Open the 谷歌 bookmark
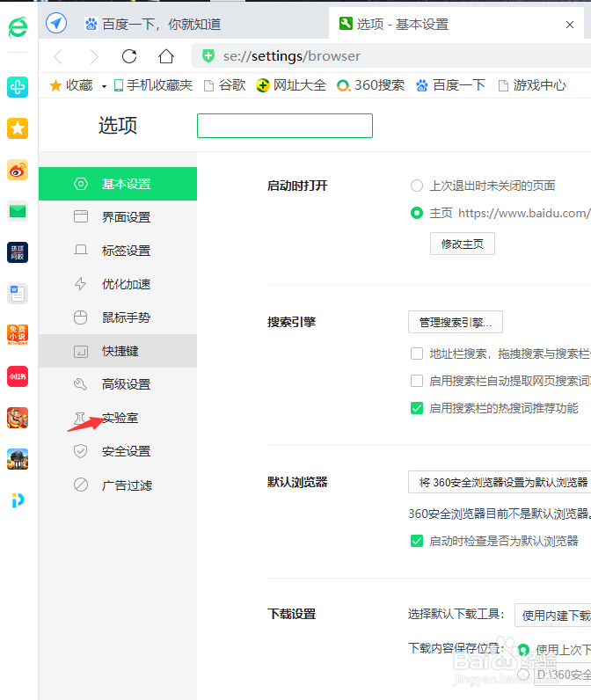The width and height of the screenshot is (591, 700). (x=224, y=85)
